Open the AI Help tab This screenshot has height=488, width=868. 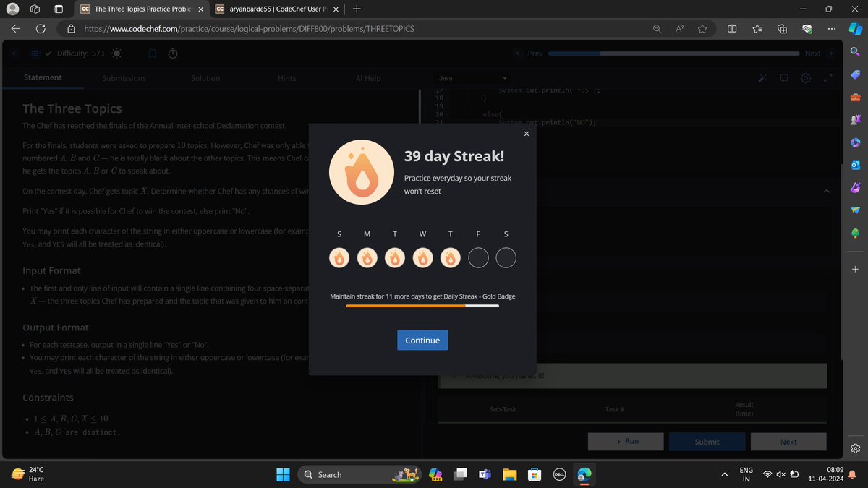point(368,78)
